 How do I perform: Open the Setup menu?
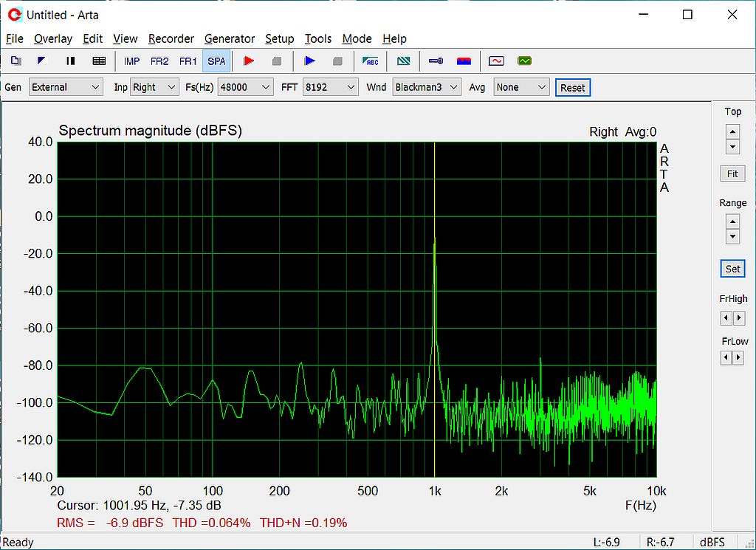tap(280, 38)
